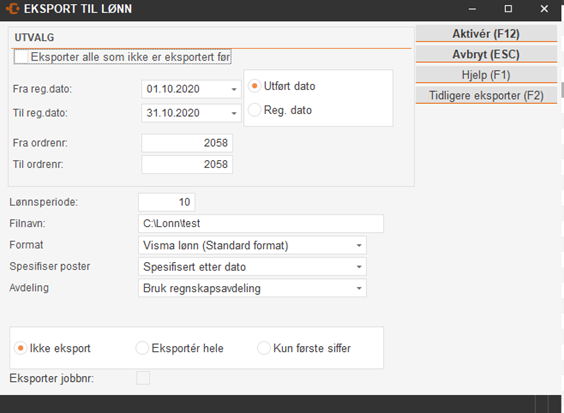Open Hjelp (F1)

tap(486, 75)
